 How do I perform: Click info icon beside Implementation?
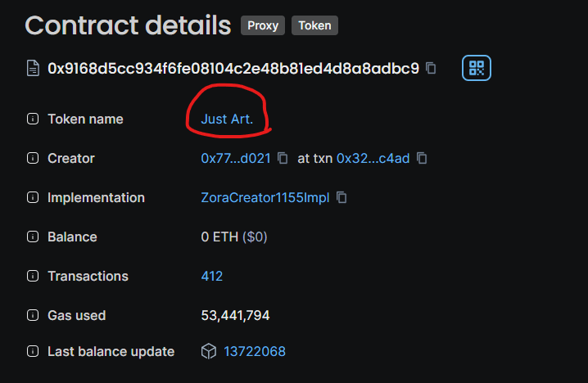click(33, 197)
